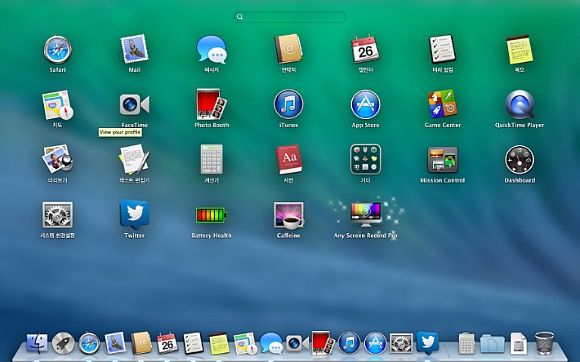Launch the Calculator from the Launchpad grid

[211, 159]
